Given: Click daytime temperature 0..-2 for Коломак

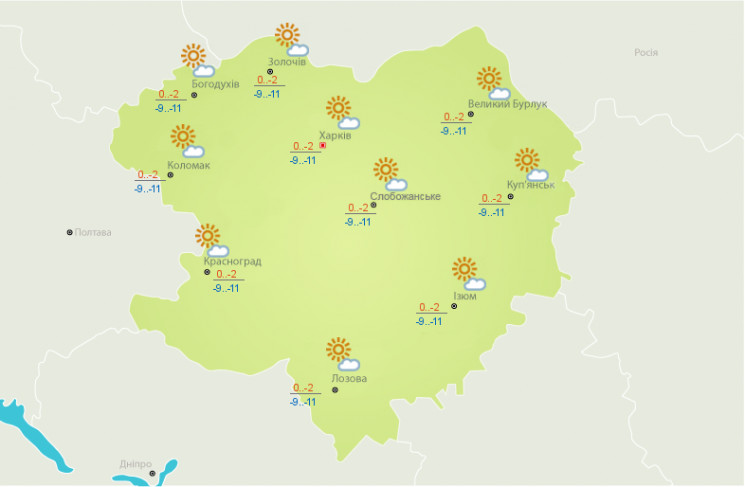Looking at the screenshot, I should pos(148,175).
